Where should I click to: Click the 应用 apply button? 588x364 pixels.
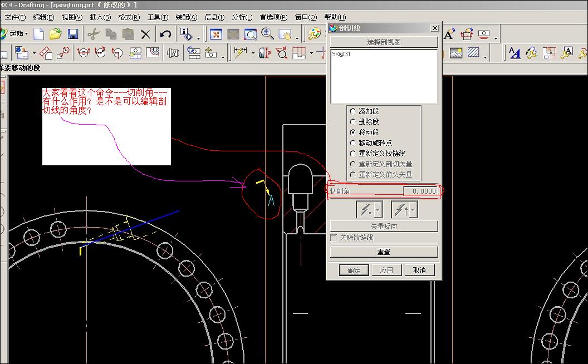[x=386, y=270]
